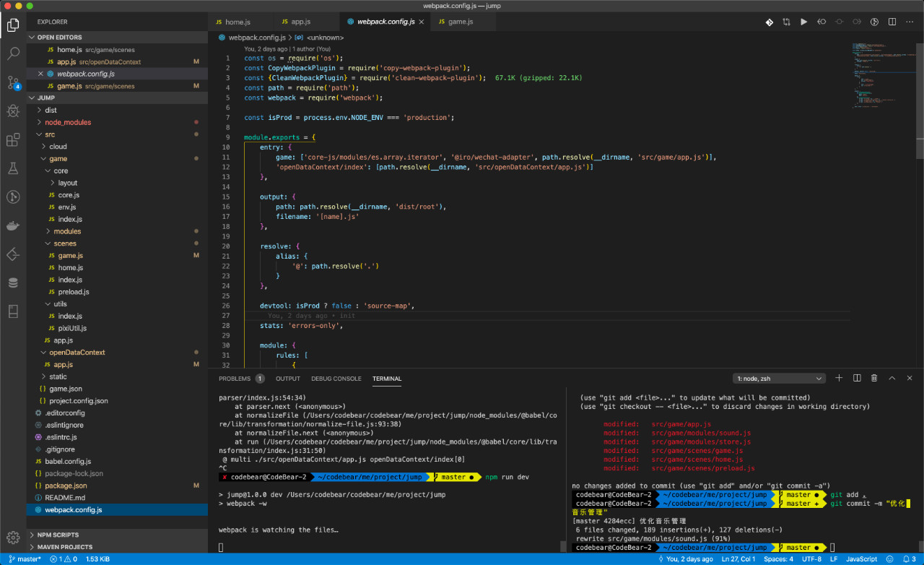924x565 pixels.
Task: Open the editor More Actions ellipsis
Action: point(909,22)
